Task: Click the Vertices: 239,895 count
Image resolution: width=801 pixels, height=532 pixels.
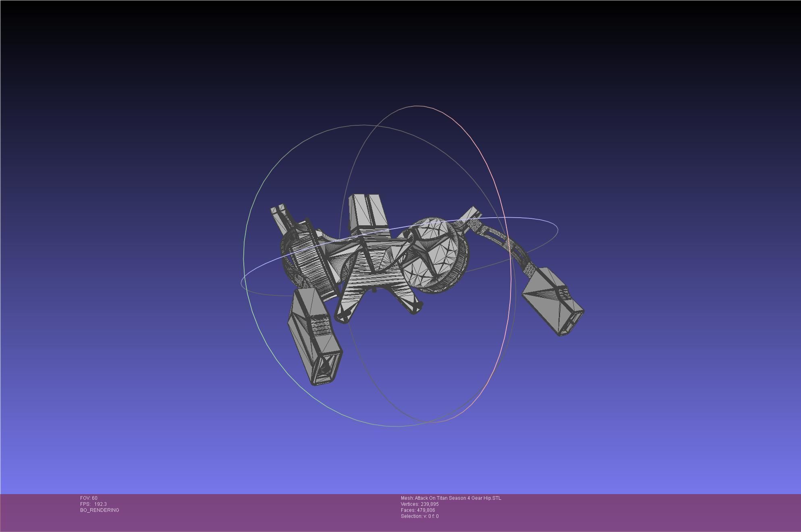Action: point(419,504)
